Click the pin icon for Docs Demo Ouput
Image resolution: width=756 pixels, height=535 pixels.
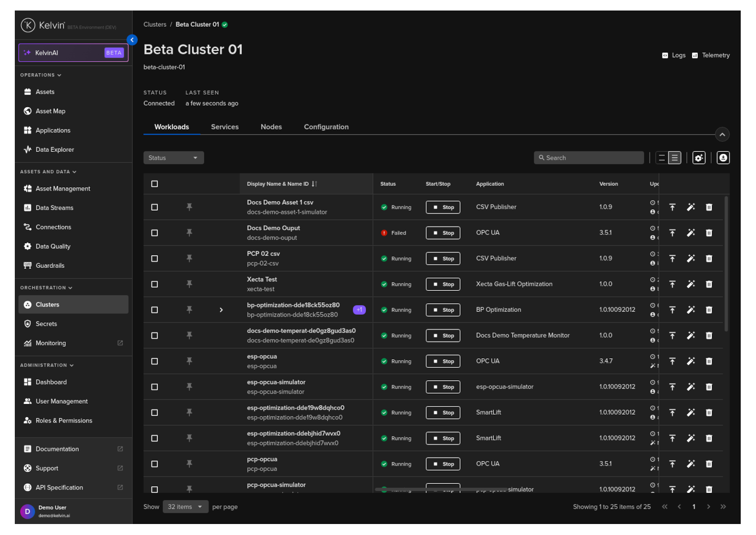pos(189,233)
